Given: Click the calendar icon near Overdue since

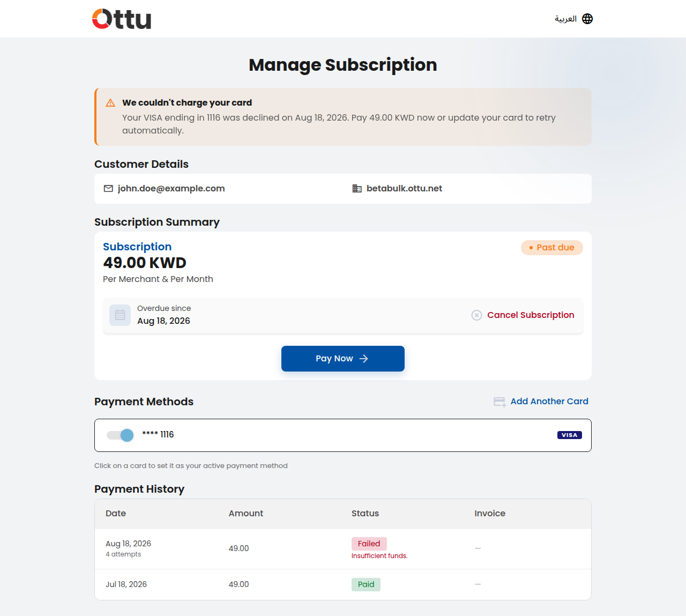Looking at the screenshot, I should [120, 315].
